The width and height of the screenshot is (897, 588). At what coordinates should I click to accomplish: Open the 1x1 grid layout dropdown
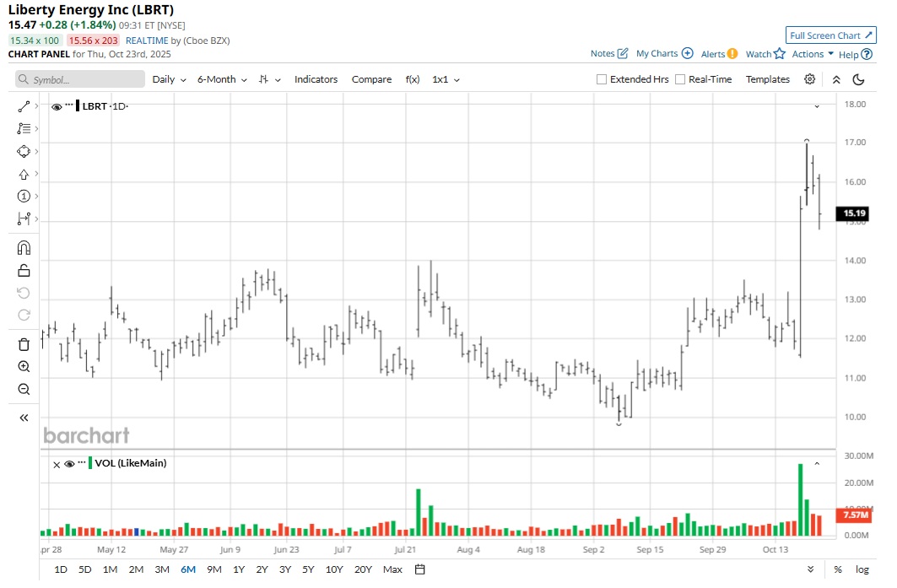(x=446, y=79)
